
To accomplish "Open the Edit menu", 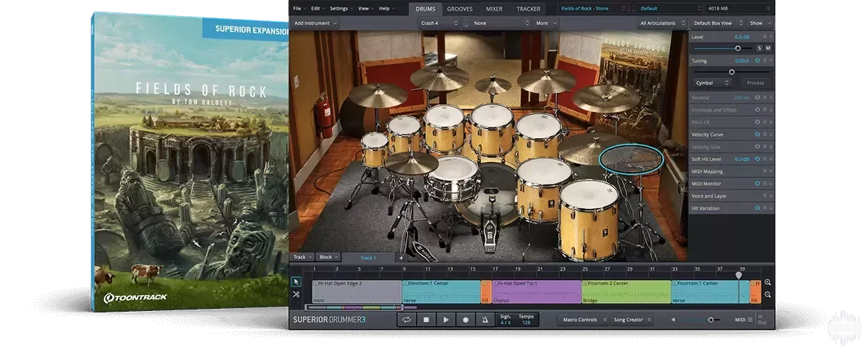I will click(318, 9).
